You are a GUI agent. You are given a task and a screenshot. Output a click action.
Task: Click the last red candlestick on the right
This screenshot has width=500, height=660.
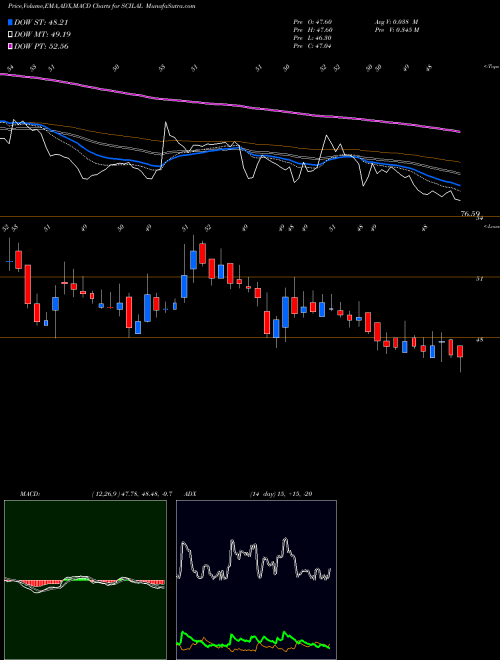[x=460, y=351]
